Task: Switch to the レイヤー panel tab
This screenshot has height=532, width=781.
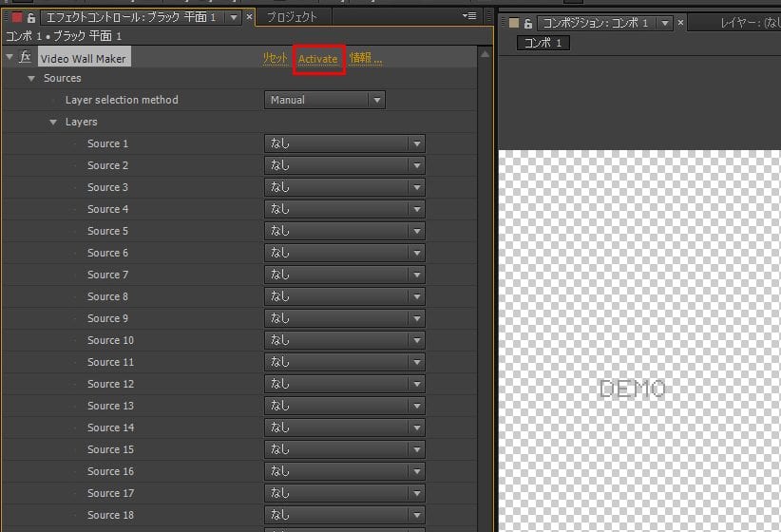Action: pos(751,23)
